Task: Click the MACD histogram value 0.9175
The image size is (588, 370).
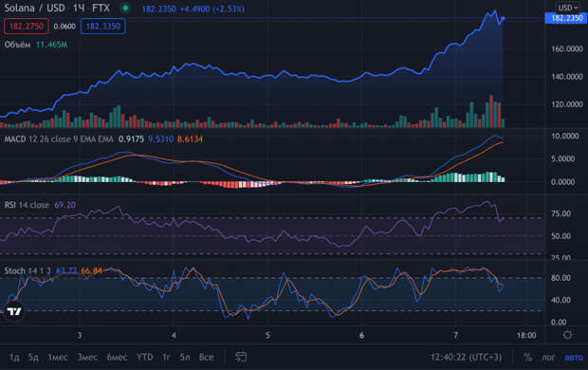Action: point(131,139)
